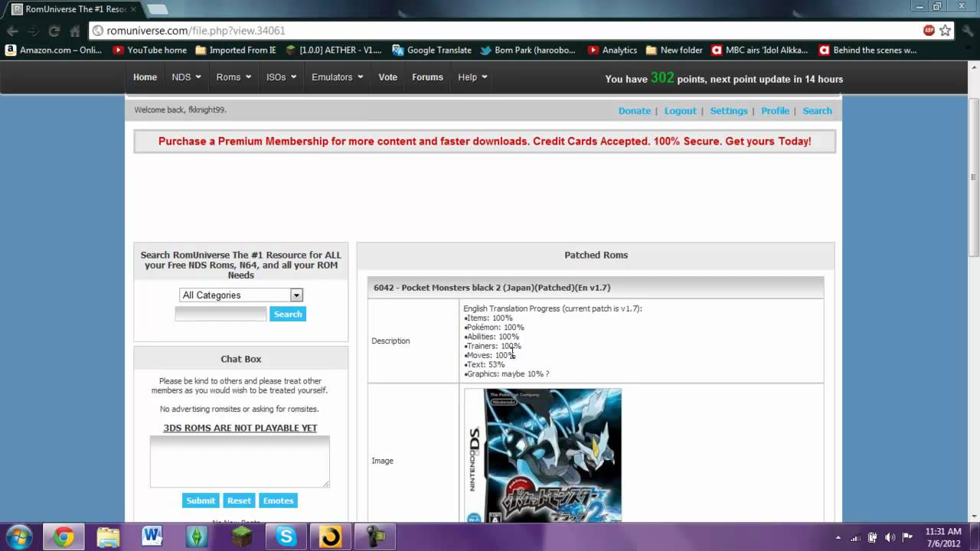The height and width of the screenshot is (551, 980).
Task: Click the browser Back arrow
Action: 12,31
